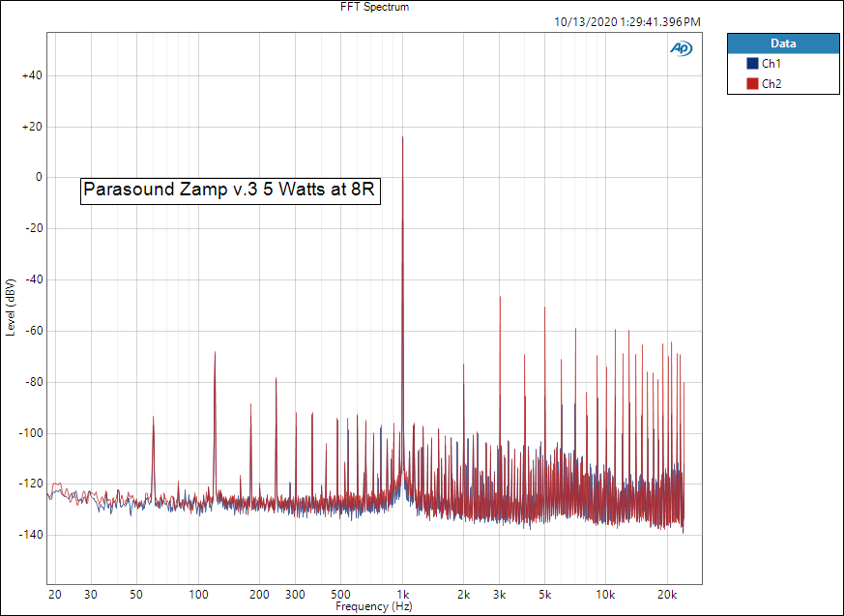Click the 1 kHz fundamental peak tip
Screen dimensions: 844x616
coord(402,137)
